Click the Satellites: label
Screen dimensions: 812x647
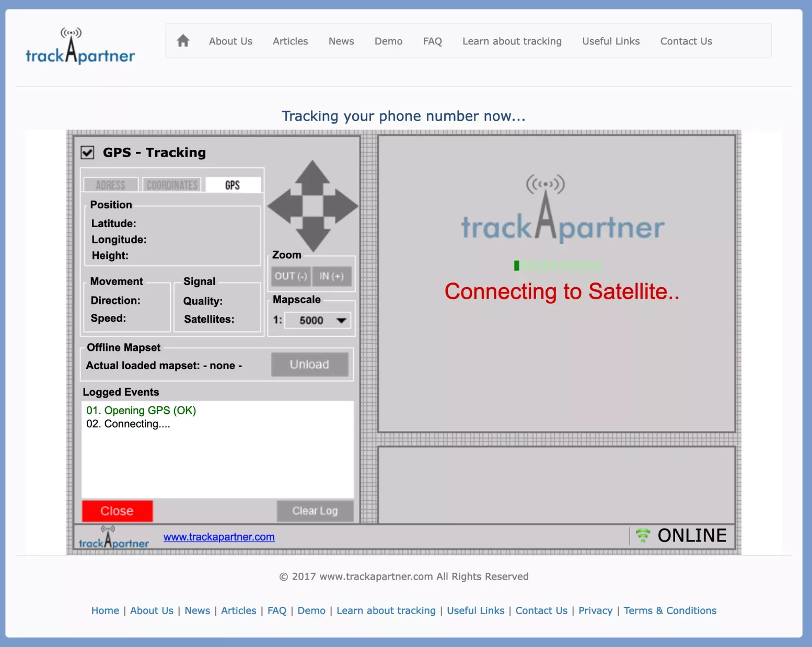coord(209,319)
